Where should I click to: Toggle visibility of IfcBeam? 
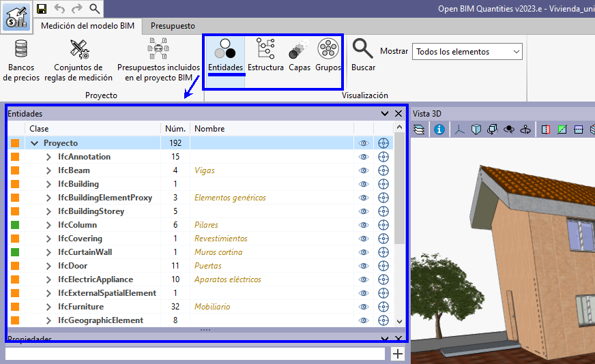(364, 170)
